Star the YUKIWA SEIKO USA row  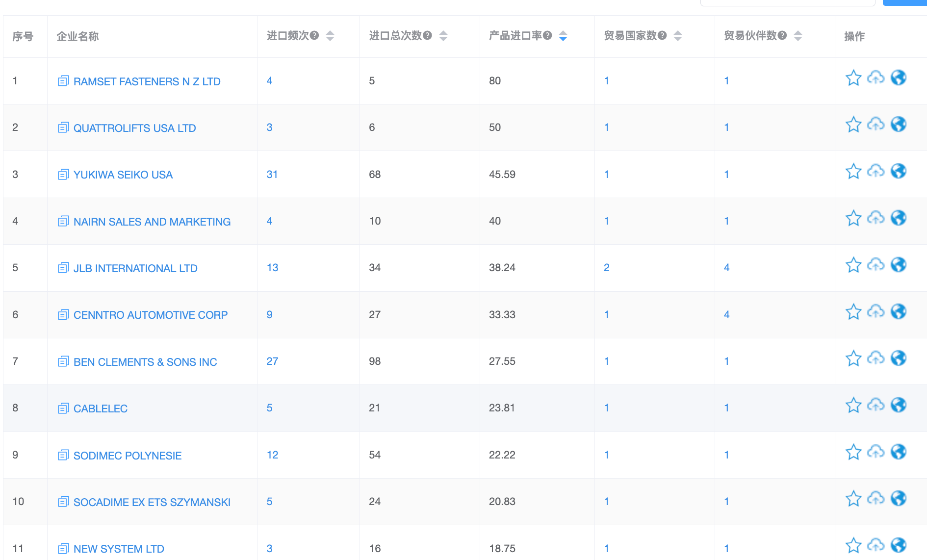pos(853,172)
